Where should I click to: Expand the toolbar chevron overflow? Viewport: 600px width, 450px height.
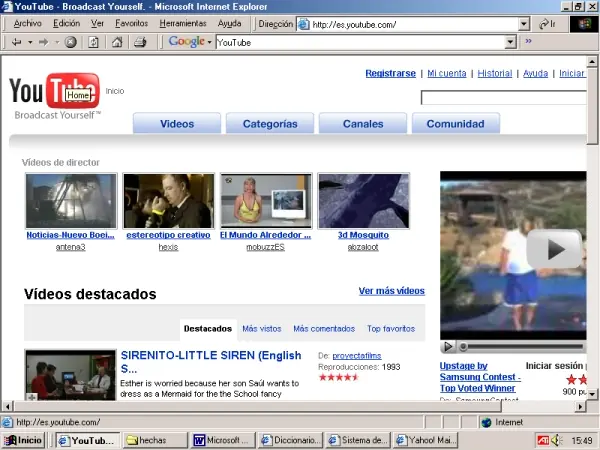528,41
